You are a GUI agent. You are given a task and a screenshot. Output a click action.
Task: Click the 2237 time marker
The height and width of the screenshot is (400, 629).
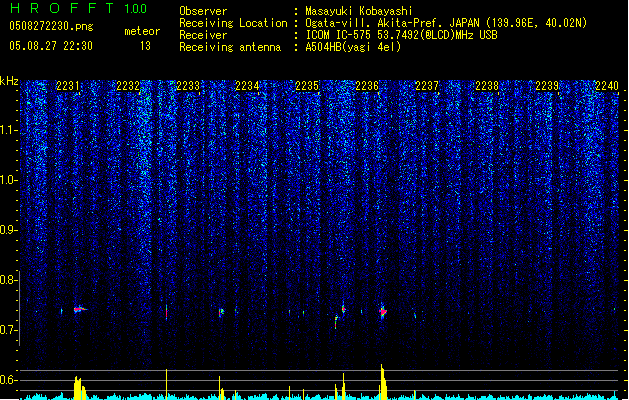pos(427,86)
